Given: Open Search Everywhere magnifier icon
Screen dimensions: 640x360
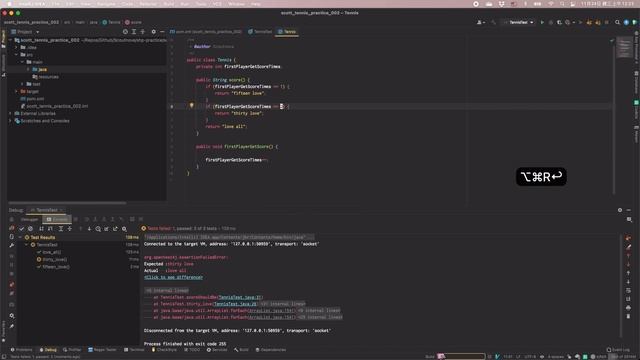Looking at the screenshot, I should coord(618,22).
